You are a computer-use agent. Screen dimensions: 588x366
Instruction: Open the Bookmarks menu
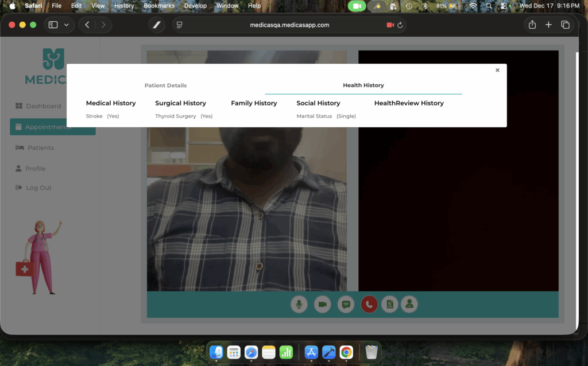(x=159, y=6)
